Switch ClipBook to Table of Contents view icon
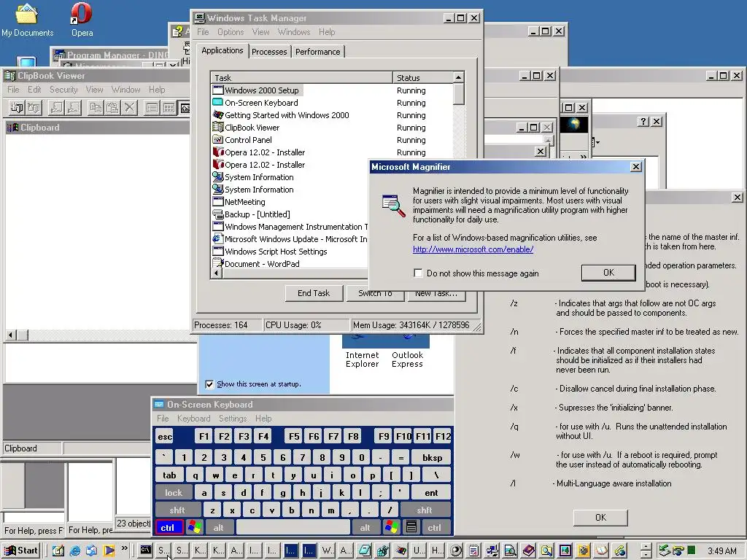This screenshot has width=747, height=560. (x=152, y=108)
